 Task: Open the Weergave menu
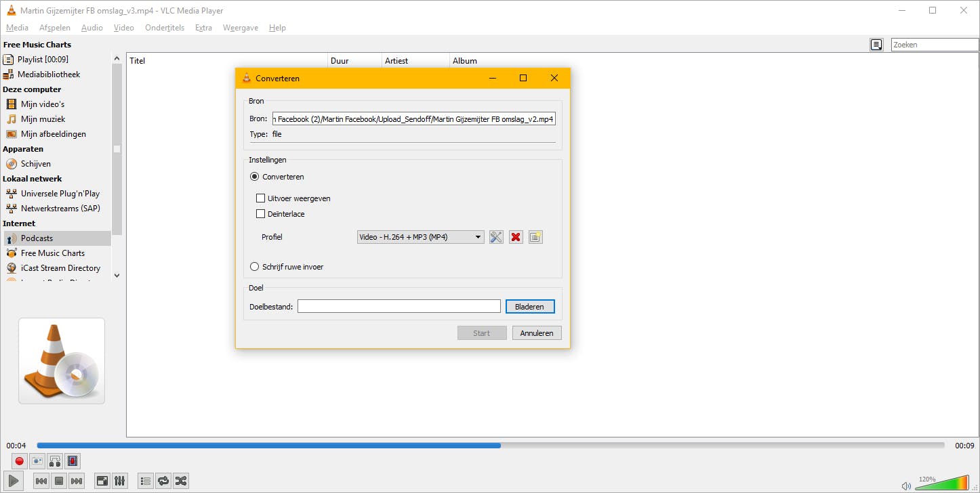click(x=241, y=28)
